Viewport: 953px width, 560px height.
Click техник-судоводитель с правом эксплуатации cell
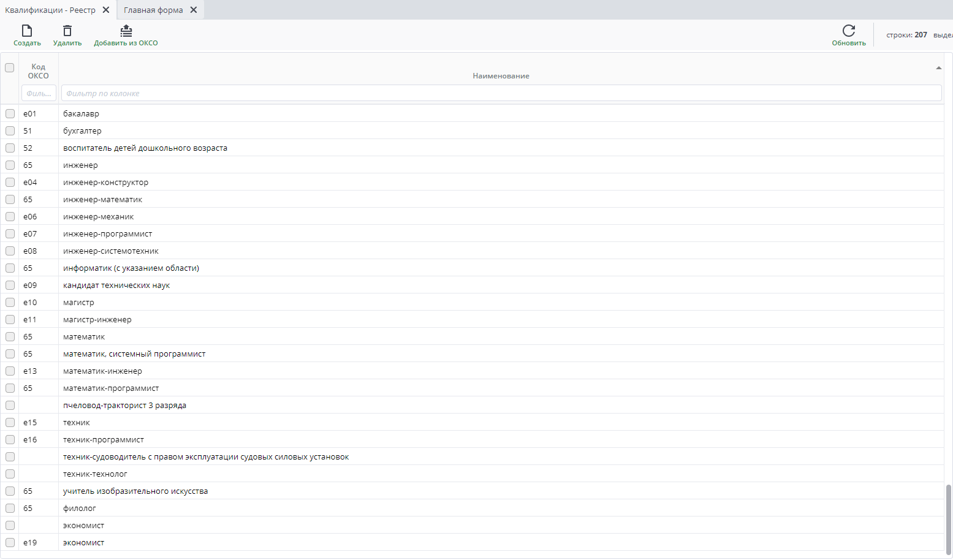click(501, 456)
